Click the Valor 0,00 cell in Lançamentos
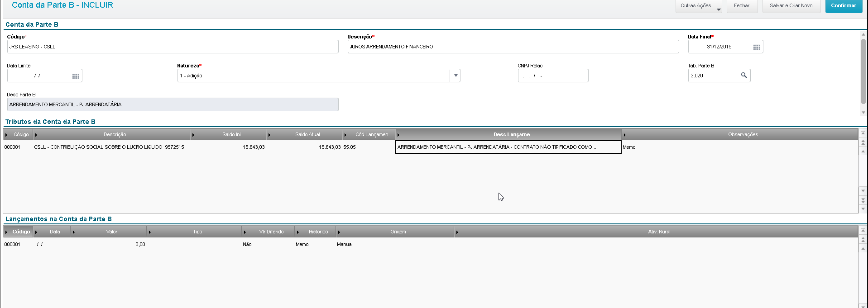Screen dimensions: 868x308 pos(109,244)
